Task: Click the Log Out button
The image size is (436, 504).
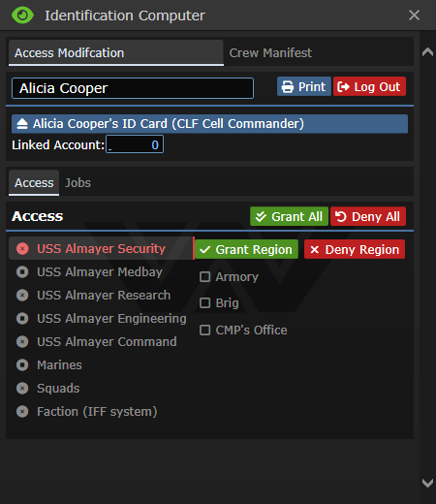Action: 369,86
